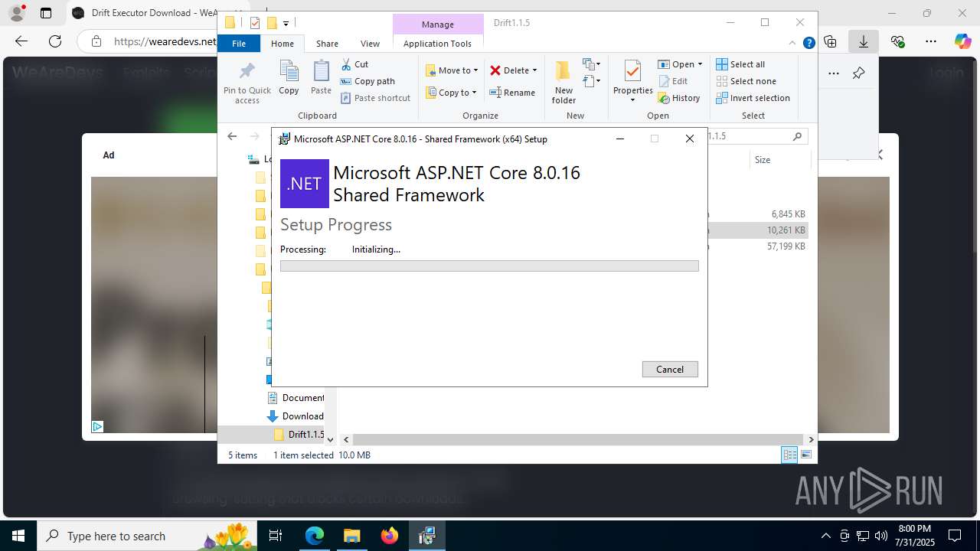The height and width of the screenshot is (551, 980).
Task: Click the volume icon in system tray
Action: point(880,536)
